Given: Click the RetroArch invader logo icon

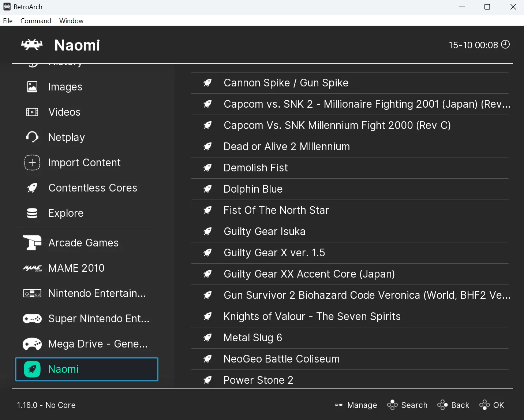Looking at the screenshot, I should (32, 45).
